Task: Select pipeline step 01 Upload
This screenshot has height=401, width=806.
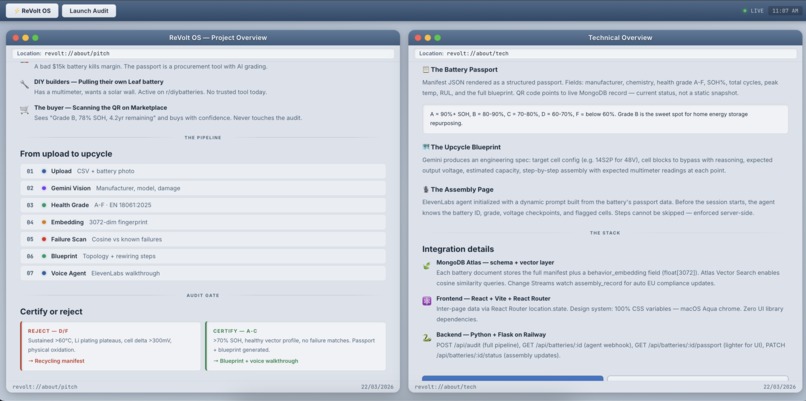Action: pyautogui.click(x=203, y=171)
